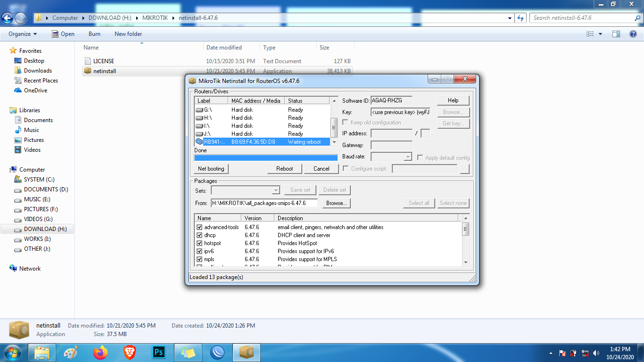Image resolution: width=644 pixels, height=362 pixels.
Task: Select the LICENSE text document in Explorer
Action: [x=217, y=61]
